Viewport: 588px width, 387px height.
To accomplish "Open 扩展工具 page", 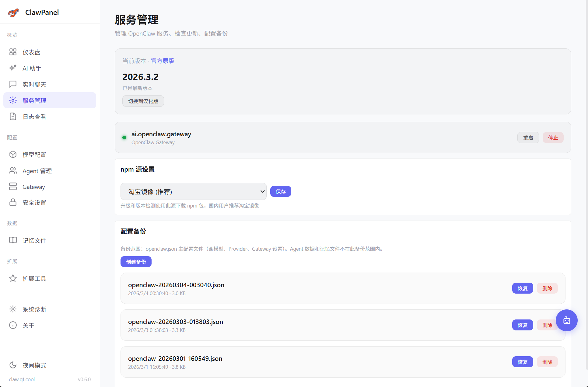I will 50,278.
